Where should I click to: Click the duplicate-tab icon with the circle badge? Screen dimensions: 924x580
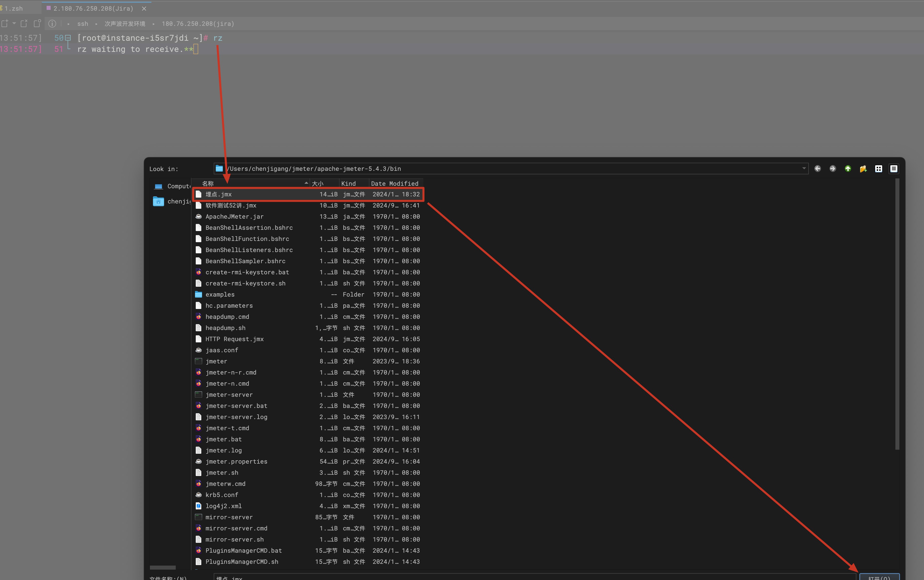coord(37,23)
